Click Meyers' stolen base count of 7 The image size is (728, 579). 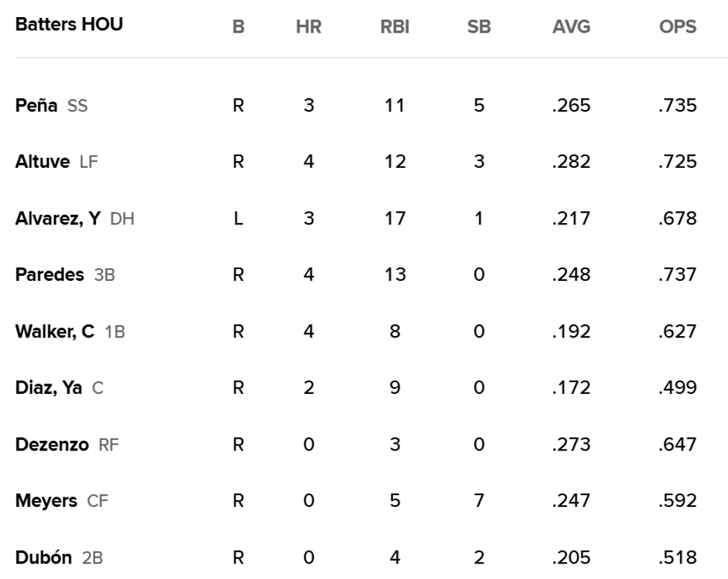pyautogui.click(x=478, y=501)
